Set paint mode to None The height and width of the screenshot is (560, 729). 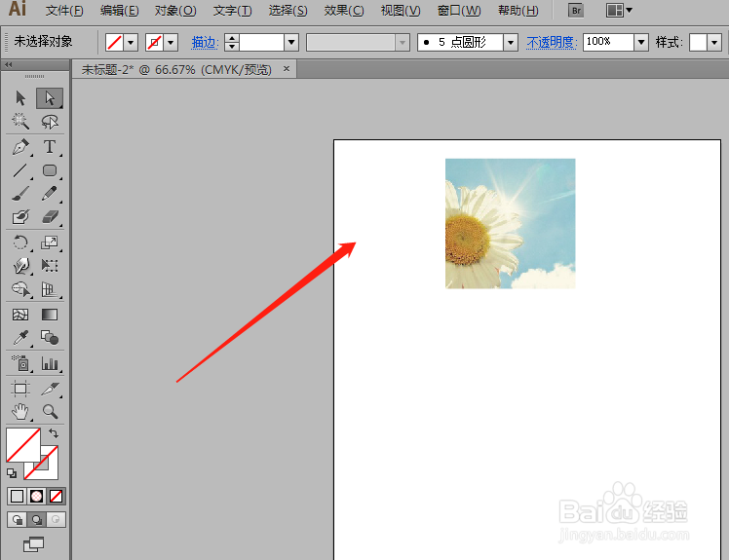(56, 497)
